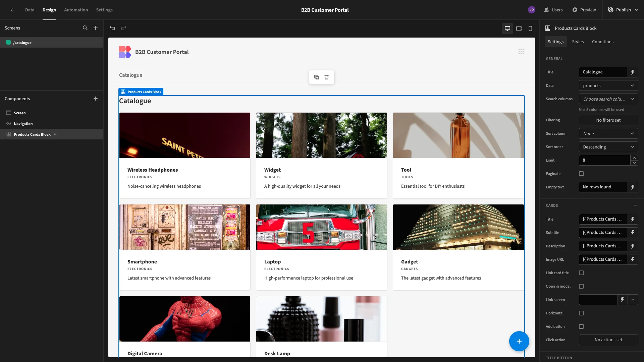
Task: Open bindings for Empty text field
Action: click(633, 187)
